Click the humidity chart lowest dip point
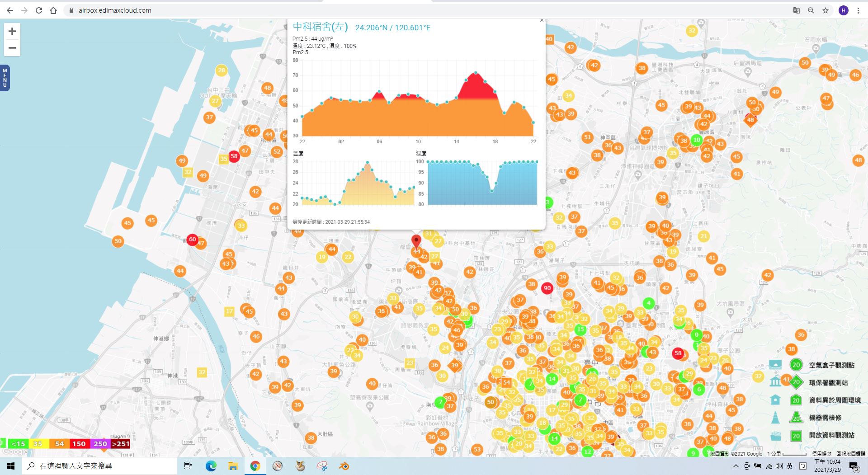The width and height of the screenshot is (868, 475). point(492,191)
